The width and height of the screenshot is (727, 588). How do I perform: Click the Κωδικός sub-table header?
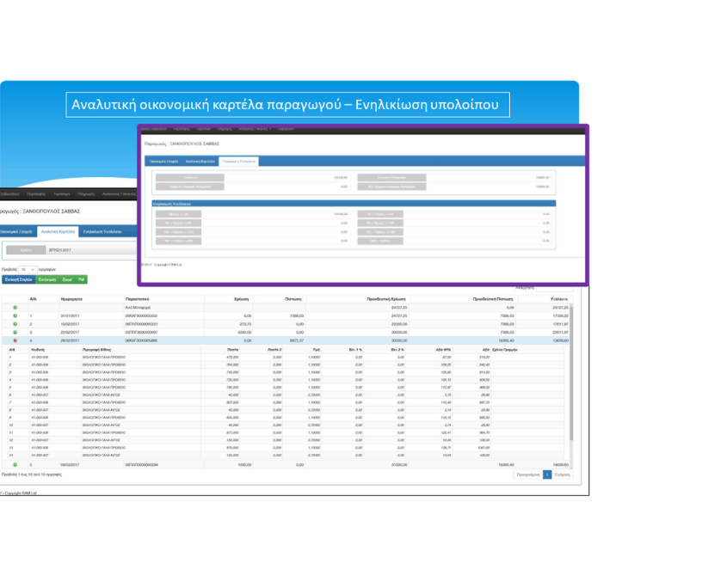click(x=38, y=350)
